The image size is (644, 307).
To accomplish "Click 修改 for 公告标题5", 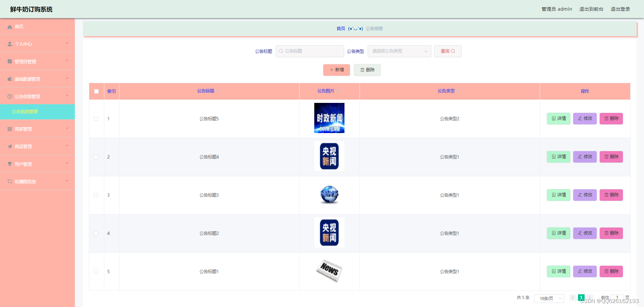I will (585, 119).
